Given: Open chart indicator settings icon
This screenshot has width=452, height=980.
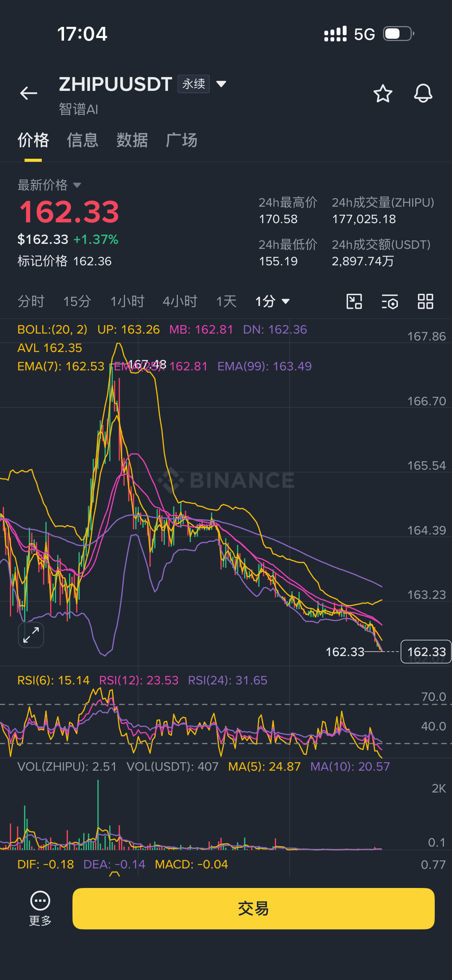Looking at the screenshot, I should click(x=390, y=301).
